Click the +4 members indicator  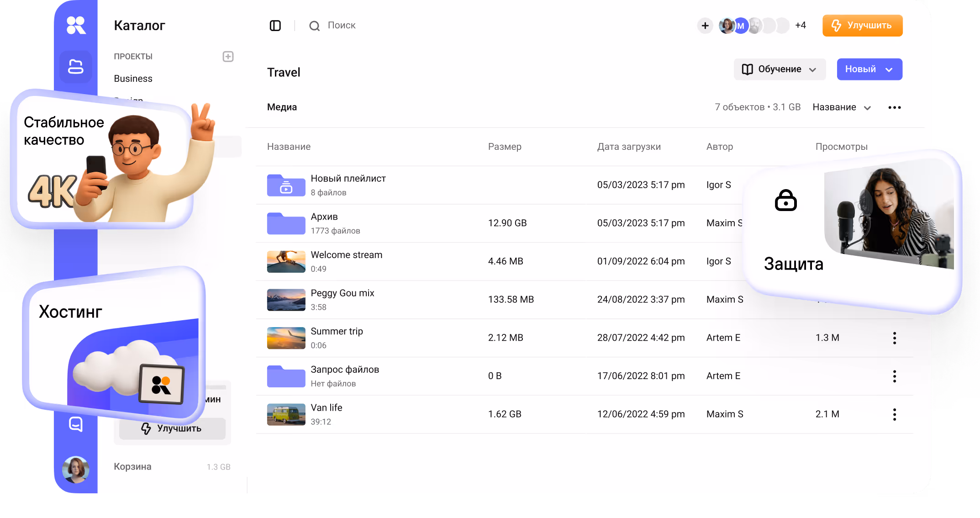pyautogui.click(x=800, y=26)
